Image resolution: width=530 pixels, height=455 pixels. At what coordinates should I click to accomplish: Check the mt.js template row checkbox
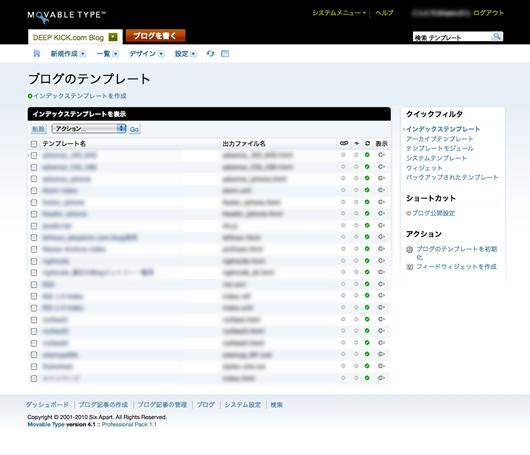coord(34,226)
